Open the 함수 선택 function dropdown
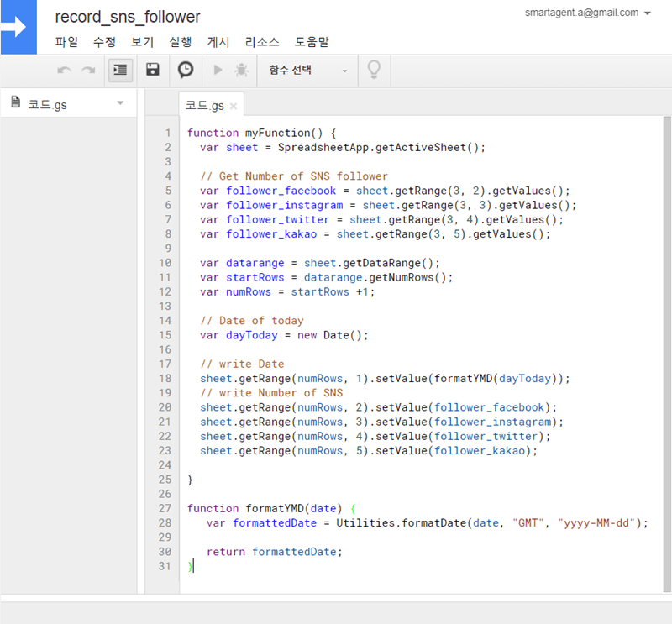672x624 pixels. point(307,71)
